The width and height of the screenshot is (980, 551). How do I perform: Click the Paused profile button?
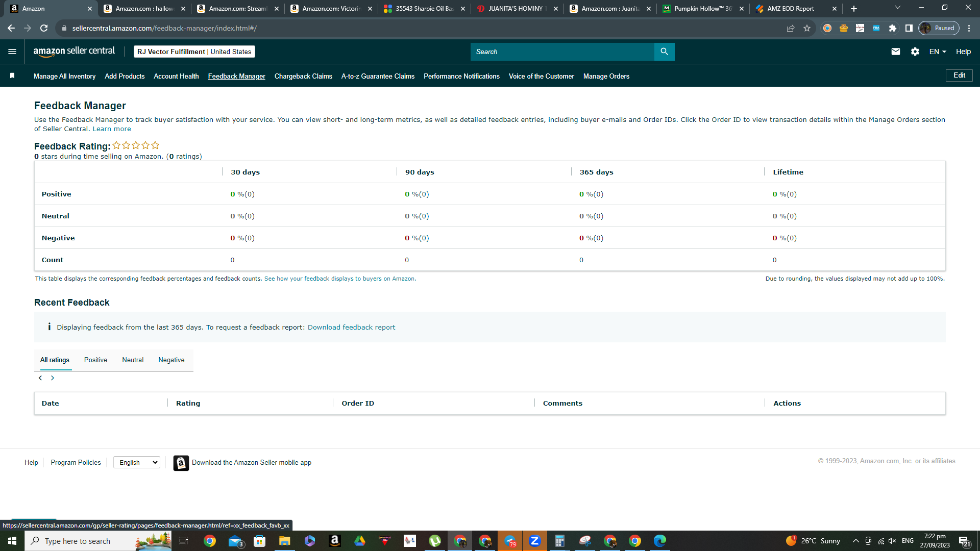pyautogui.click(x=939, y=28)
